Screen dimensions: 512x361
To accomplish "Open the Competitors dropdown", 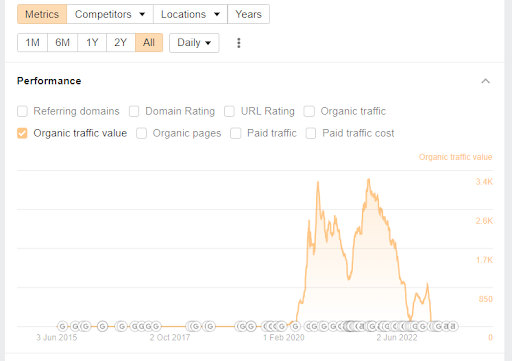I will 110,14.
